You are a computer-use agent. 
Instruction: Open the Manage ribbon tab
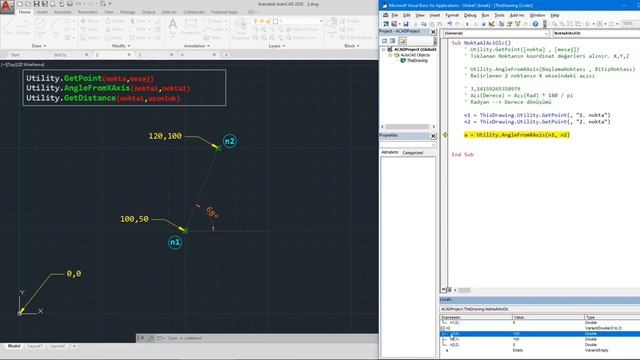[x=127, y=12]
